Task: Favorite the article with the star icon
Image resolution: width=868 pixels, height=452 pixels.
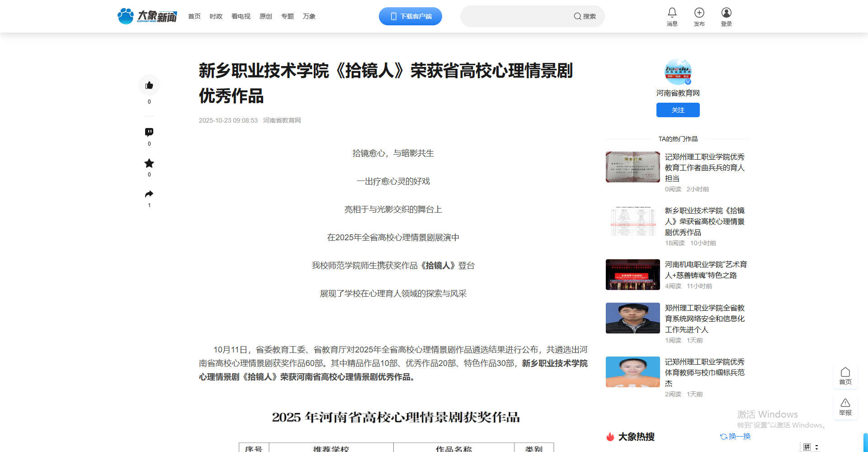Action: pyautogui.click(x=149, y=163)
